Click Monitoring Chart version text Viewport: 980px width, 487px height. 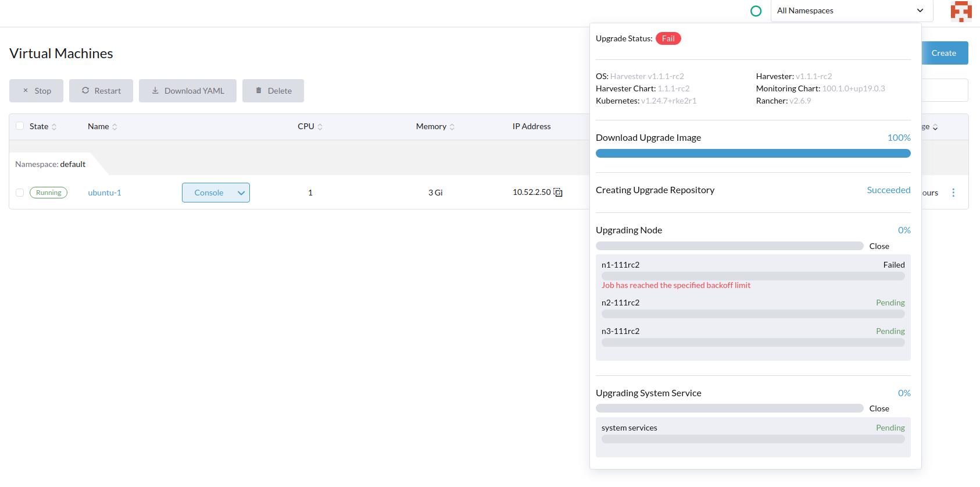point(854,88)
